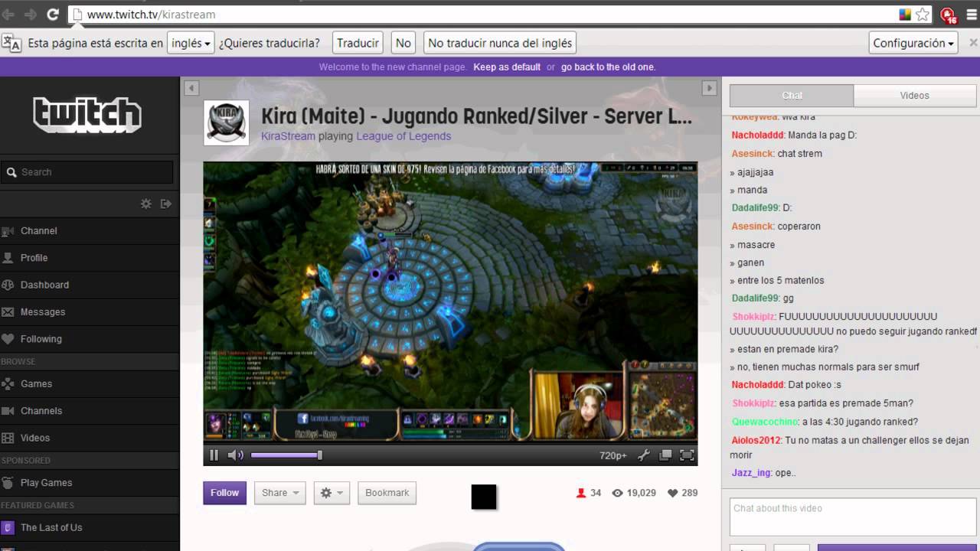Viewport: 980px width, 551px height.
Task: Click the chat message input box
Action: tap(853, 517)
